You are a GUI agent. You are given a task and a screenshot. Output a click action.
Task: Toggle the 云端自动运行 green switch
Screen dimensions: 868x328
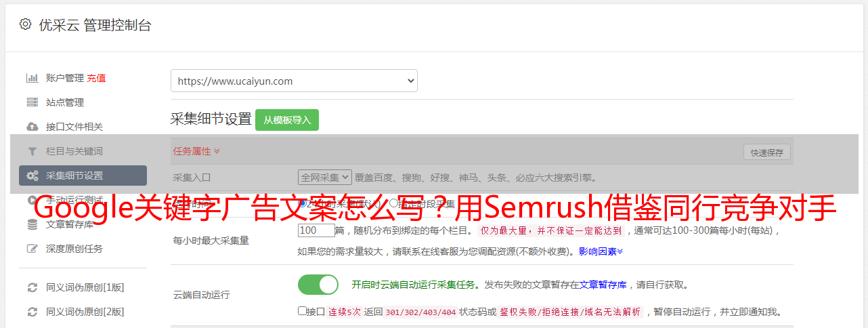point(318,285)
